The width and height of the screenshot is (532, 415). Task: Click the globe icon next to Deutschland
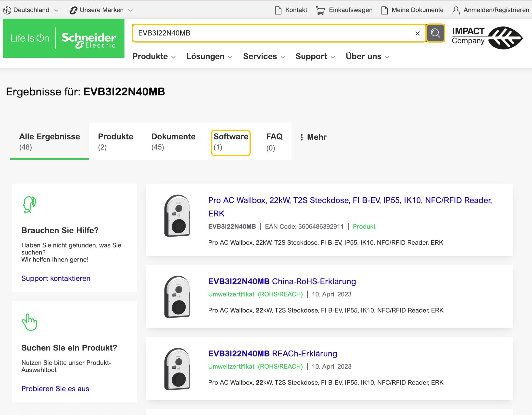7,10
